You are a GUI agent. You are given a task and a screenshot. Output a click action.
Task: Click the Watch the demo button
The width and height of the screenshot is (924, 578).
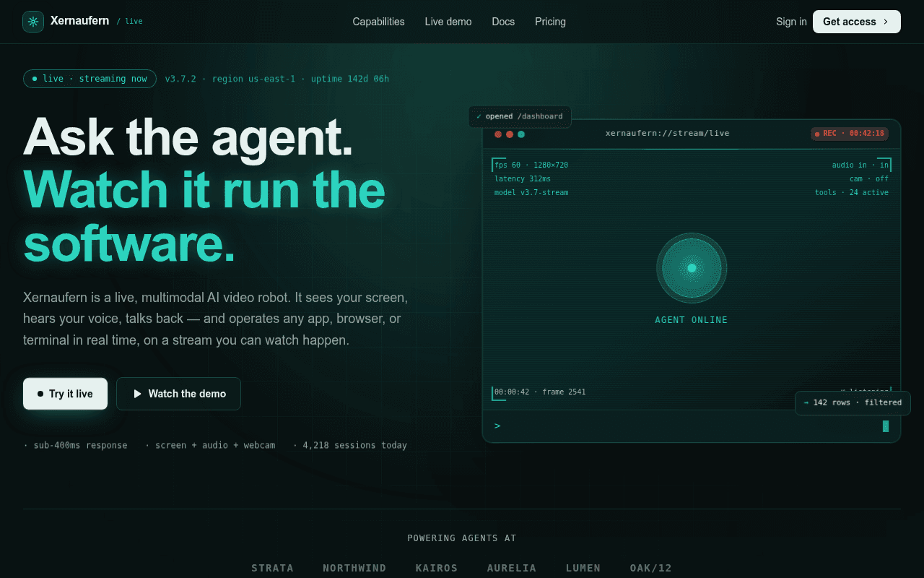(178, 394)
